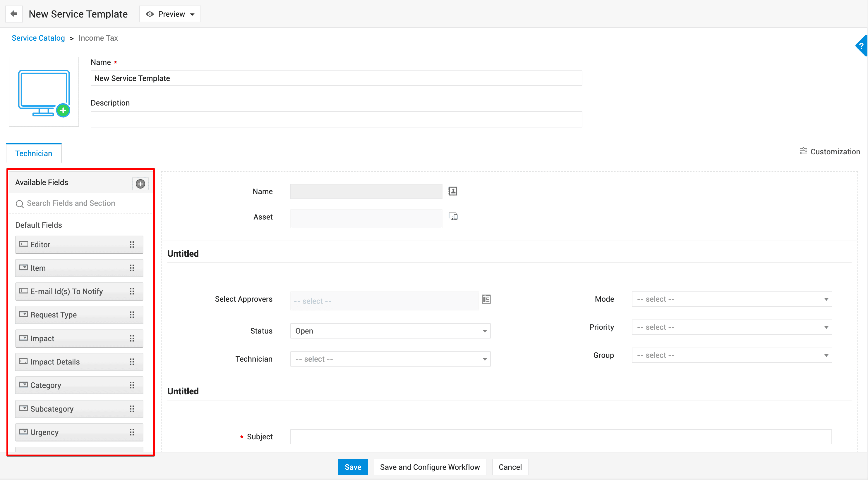The width and height of the screenshot is (868, 480).
Task: Open the Mode select dropdown
Action: pos(731,299)
